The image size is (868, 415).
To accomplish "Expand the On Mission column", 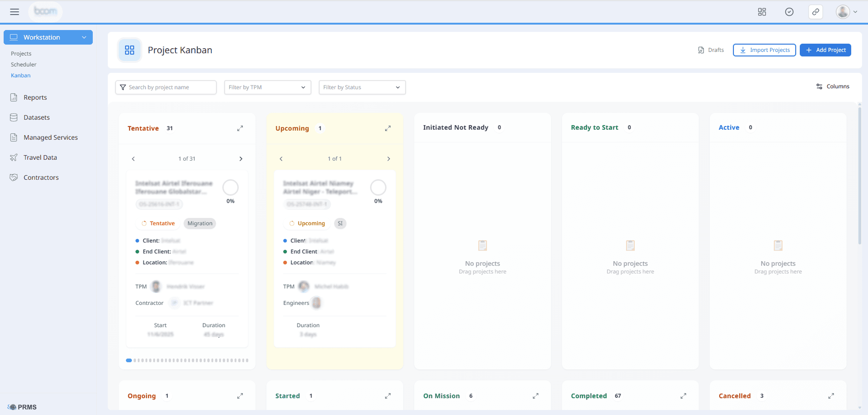I will coord(536,396).
